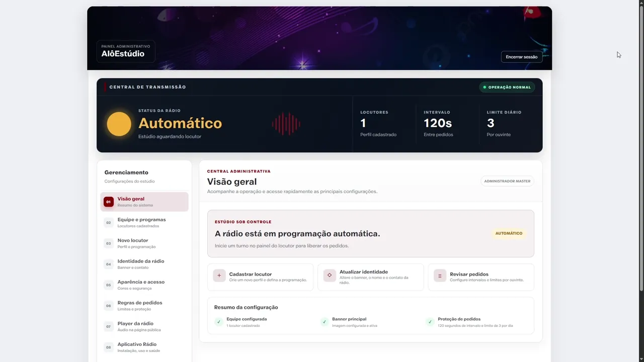Click the checkmark next to Banner principal
The width and height of the screenshot is (644, 362).
[x=324, y=322]
